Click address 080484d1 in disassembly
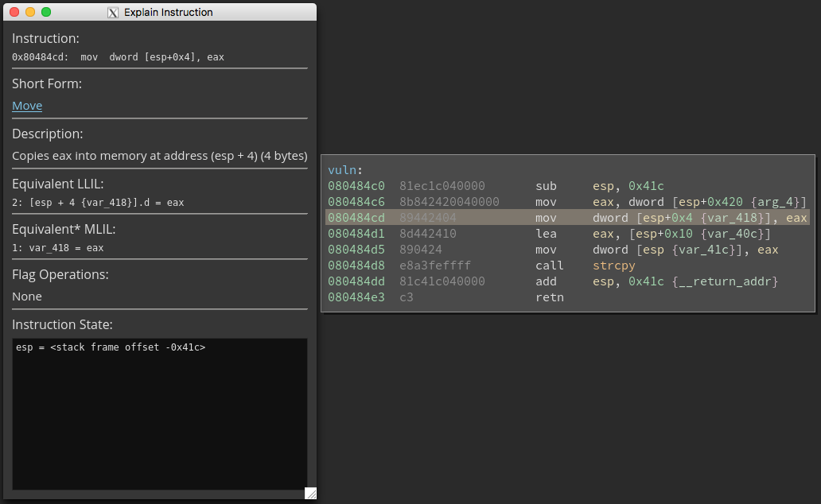821x504 pixels. [x=356, y=234]
